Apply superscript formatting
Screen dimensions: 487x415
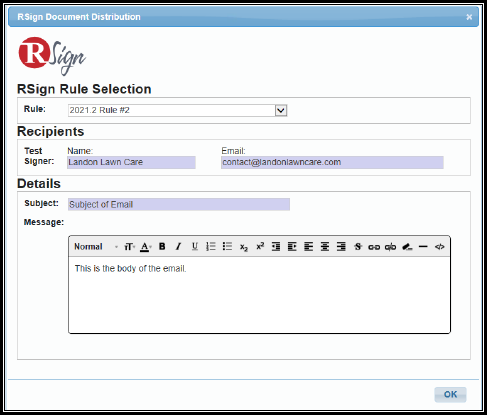click(260, 246)
